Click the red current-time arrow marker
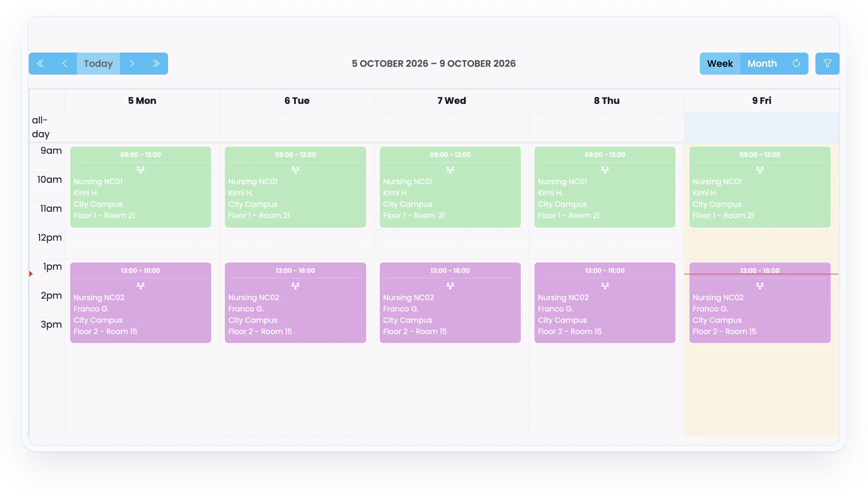 coord(31,274)
